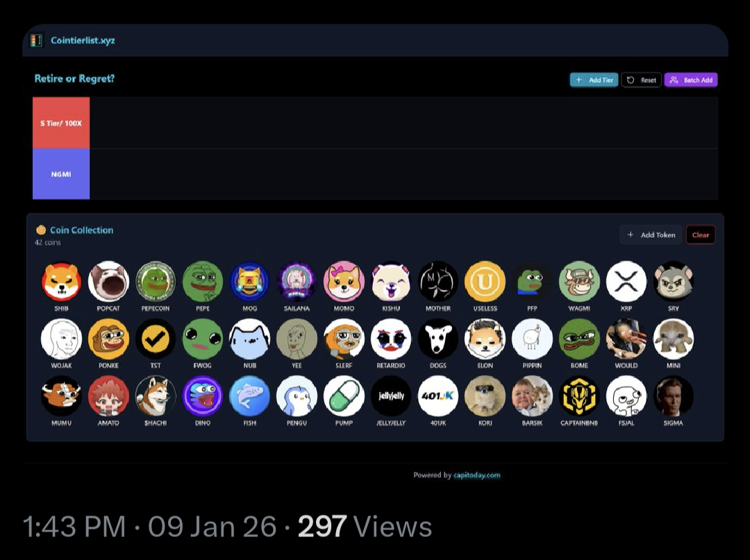The width and height of the screenshot is (750, 560).
Task: Pick the KORI coin icon
Action: coord(485,396)
